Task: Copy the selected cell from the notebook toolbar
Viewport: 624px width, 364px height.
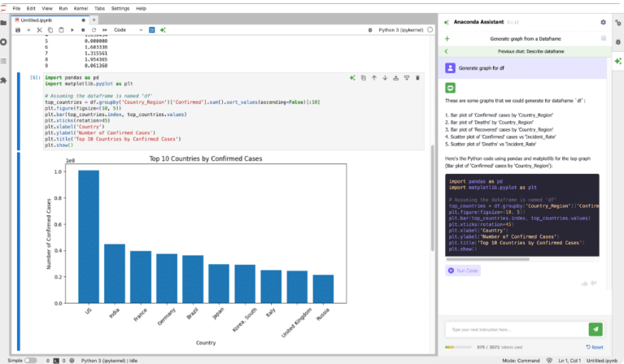Action: 50,30
